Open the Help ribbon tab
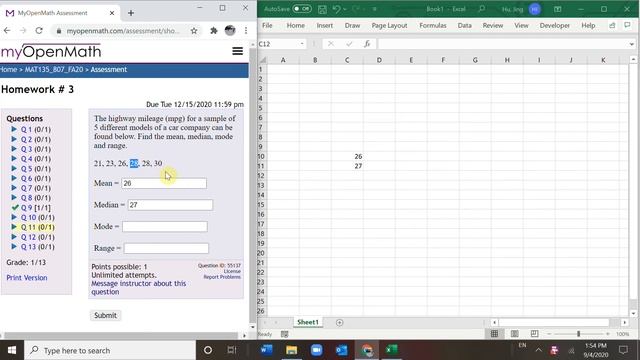The image size is (640, 360). point(588,25)
